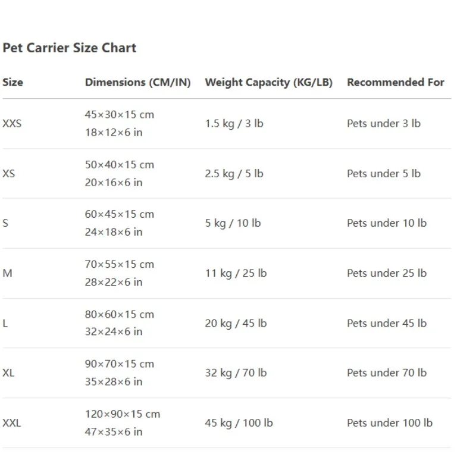
Task: Click the 20×16×6 in dimension text
Action: pos(114,183)
